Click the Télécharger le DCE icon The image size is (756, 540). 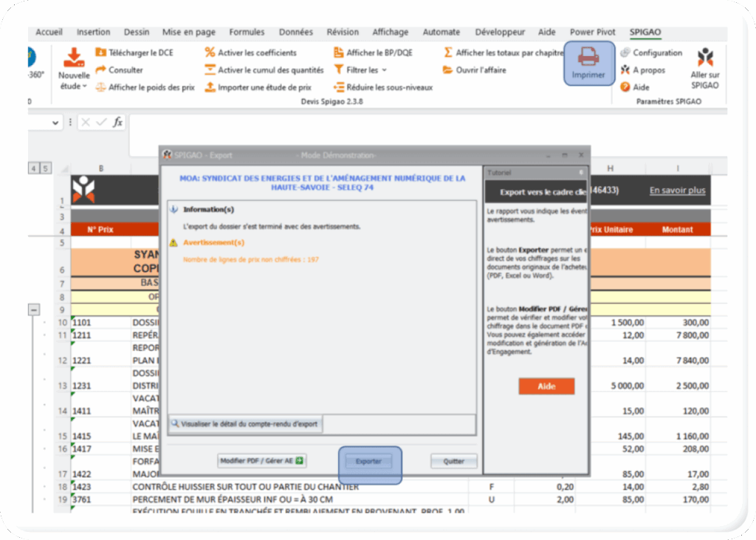[102, 52]
